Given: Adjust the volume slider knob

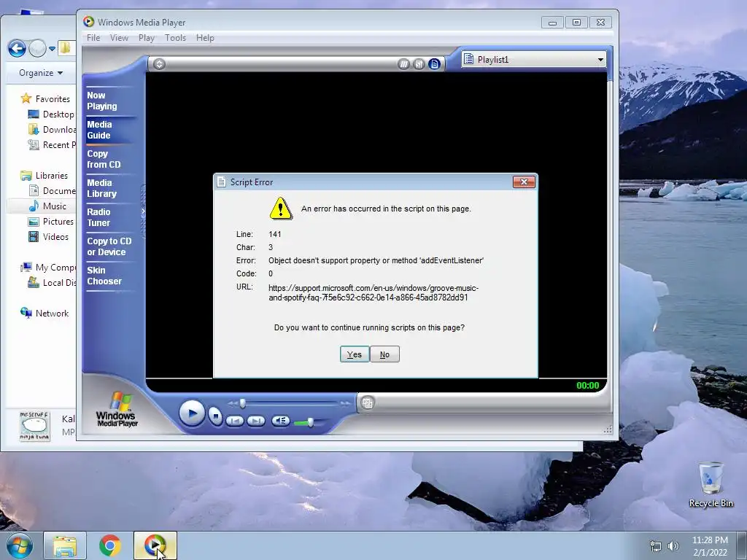Looking at the screenshot, I should coord(310,422).
